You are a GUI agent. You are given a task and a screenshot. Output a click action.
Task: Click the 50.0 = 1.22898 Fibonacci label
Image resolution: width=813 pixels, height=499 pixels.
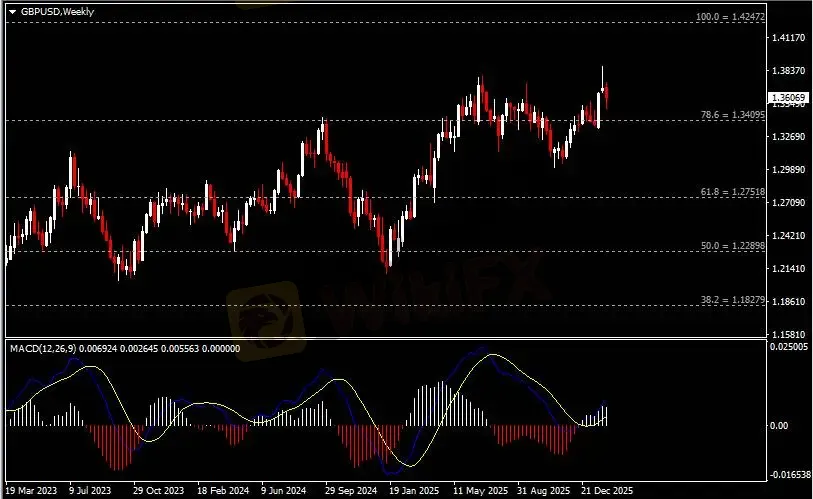coord(733,245)
